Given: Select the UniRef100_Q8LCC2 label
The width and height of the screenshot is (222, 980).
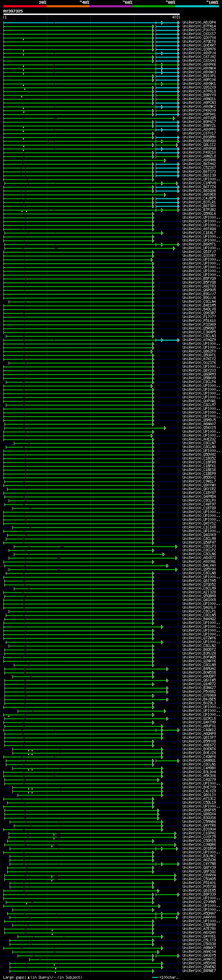Looking at the screenshot, I should pyautogui.click(x=199, y=145).
